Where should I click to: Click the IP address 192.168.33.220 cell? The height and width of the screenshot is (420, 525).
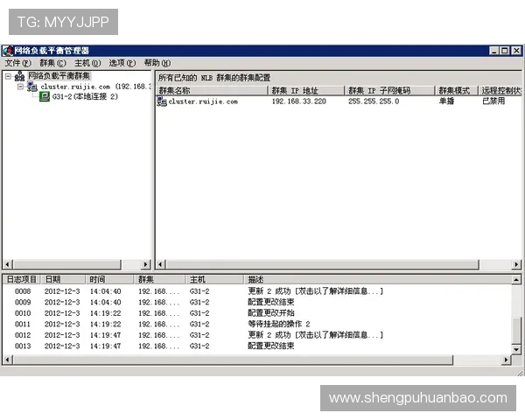click(x=298, y=101)
